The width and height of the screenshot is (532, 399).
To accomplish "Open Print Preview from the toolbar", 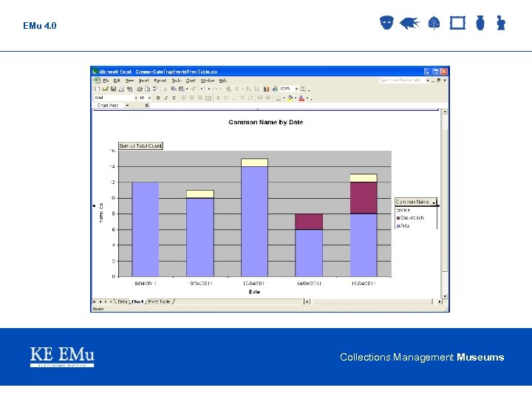I will (x=147, y=89).
